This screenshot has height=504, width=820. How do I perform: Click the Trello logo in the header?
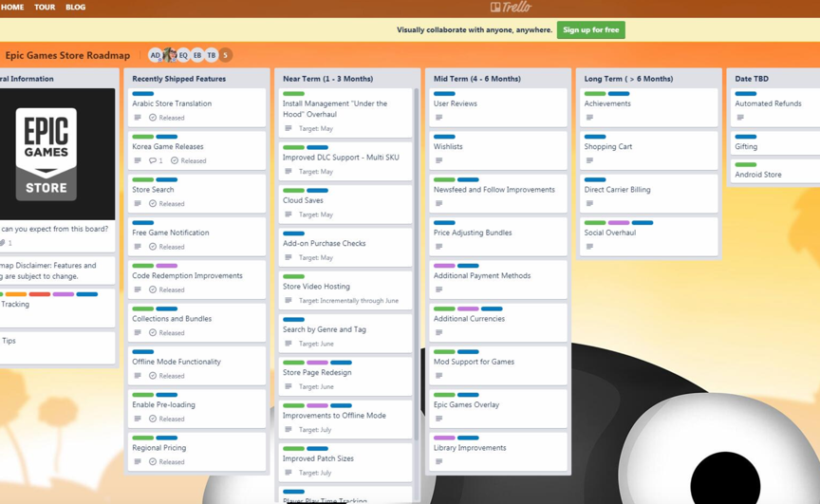pyautogui.click(x=511, y=7)
